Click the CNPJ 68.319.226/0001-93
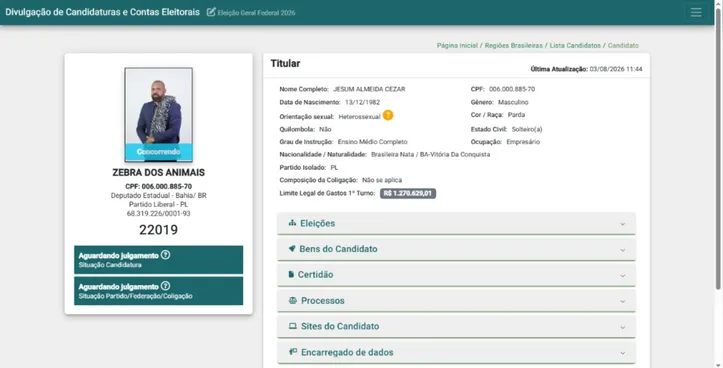Screen dimensions: 723x368 159,214
